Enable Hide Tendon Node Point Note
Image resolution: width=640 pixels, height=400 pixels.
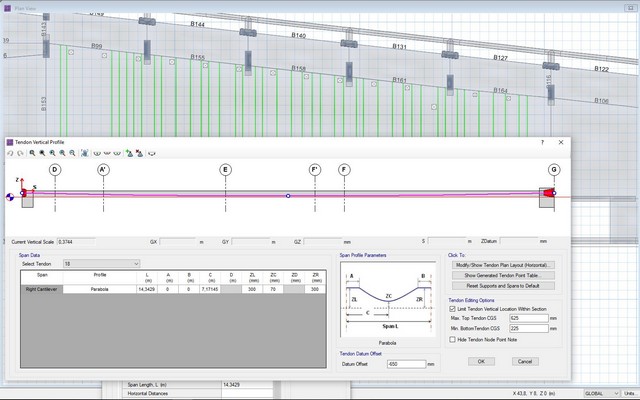click(452, 339)
